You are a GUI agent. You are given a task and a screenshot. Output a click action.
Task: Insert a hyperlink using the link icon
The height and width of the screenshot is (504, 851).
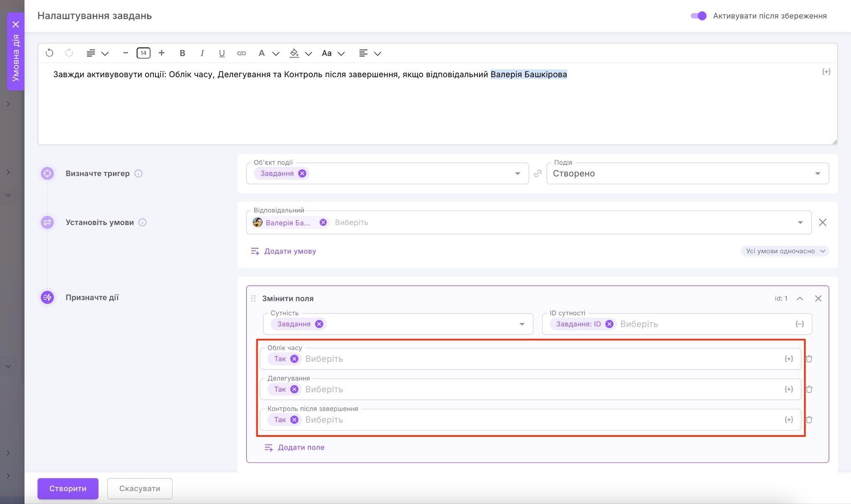click(x=241, y=53)
